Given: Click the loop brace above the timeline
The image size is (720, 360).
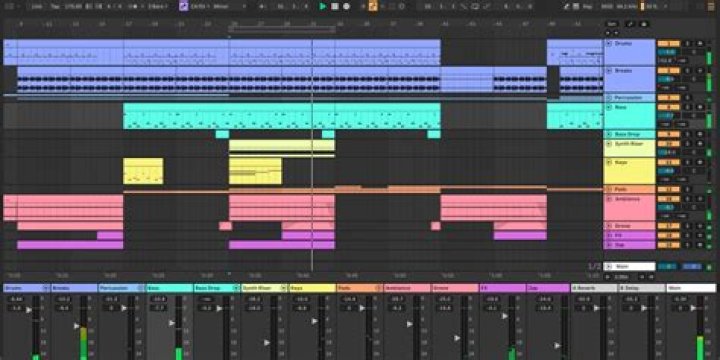Looking at the screenshot, I should [281, 29].
